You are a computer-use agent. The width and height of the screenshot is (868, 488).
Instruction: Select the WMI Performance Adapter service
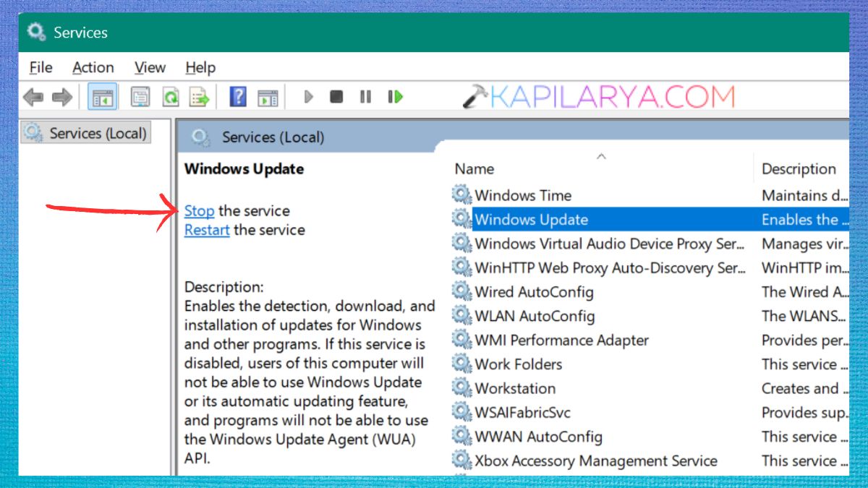point(561,340)
